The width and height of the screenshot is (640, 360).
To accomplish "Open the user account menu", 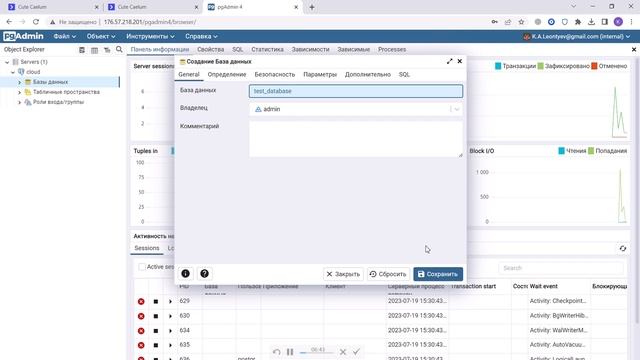I will point(577,36).
